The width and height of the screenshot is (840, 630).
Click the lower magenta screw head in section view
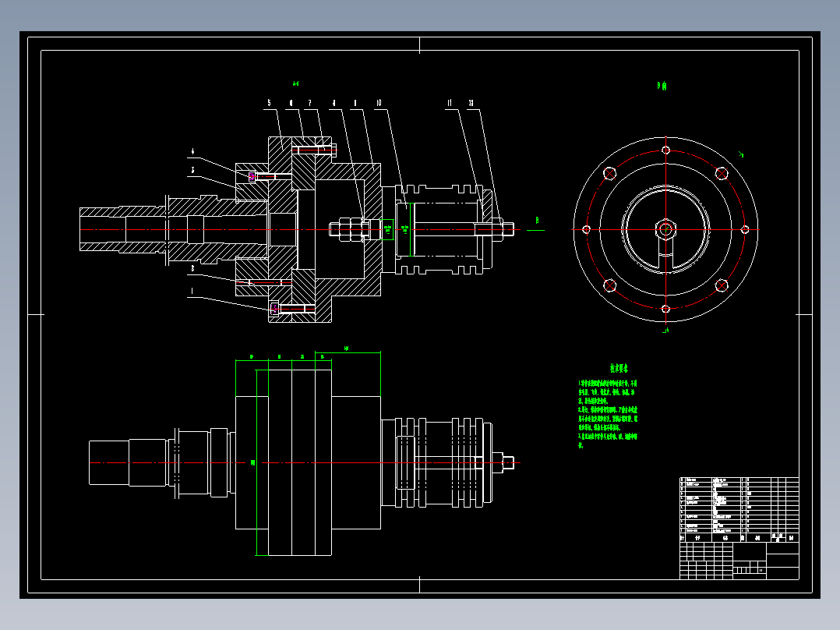coord(274,308)
